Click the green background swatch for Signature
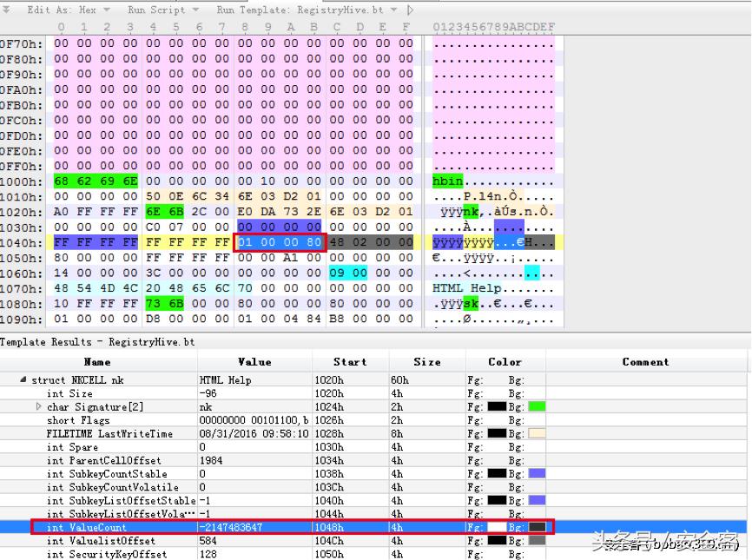Viewport: 752px width, 560px height. click(537, 406)
